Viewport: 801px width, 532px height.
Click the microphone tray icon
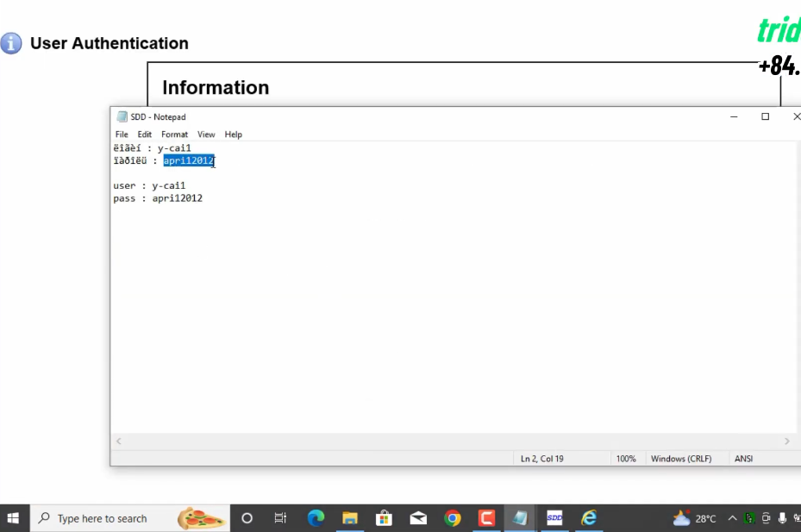click(x=782, y=518)
